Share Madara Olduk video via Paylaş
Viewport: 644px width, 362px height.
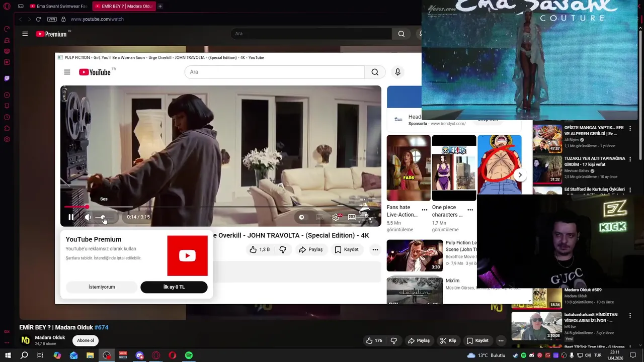[419, 340]
